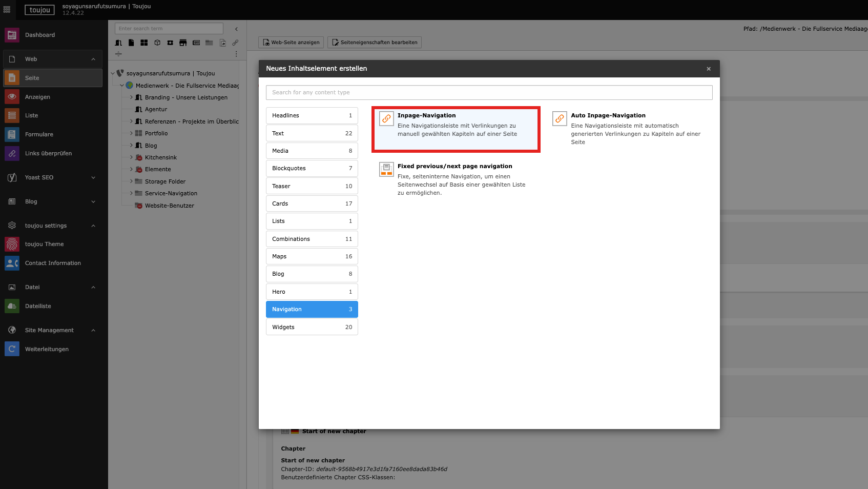Open the Weiterleitungen module icon
Image resolution: width=868 pixels, height=489 pixels.
pyautogui.click(x=12, y=349)
